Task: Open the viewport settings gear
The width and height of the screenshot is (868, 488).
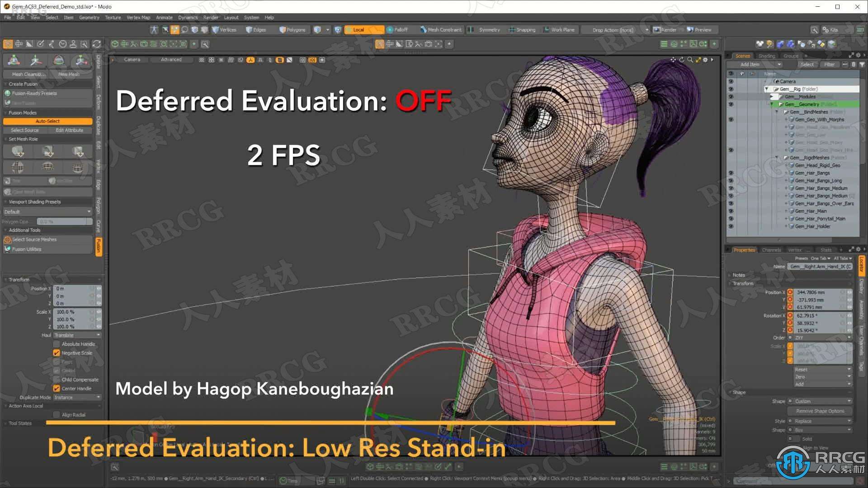Action: click(705, 60)
